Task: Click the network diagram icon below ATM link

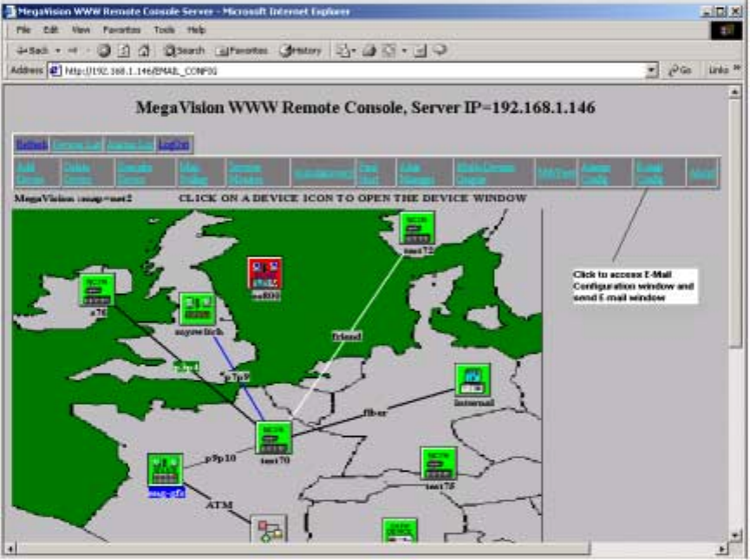Action: [x=269, y=529]
